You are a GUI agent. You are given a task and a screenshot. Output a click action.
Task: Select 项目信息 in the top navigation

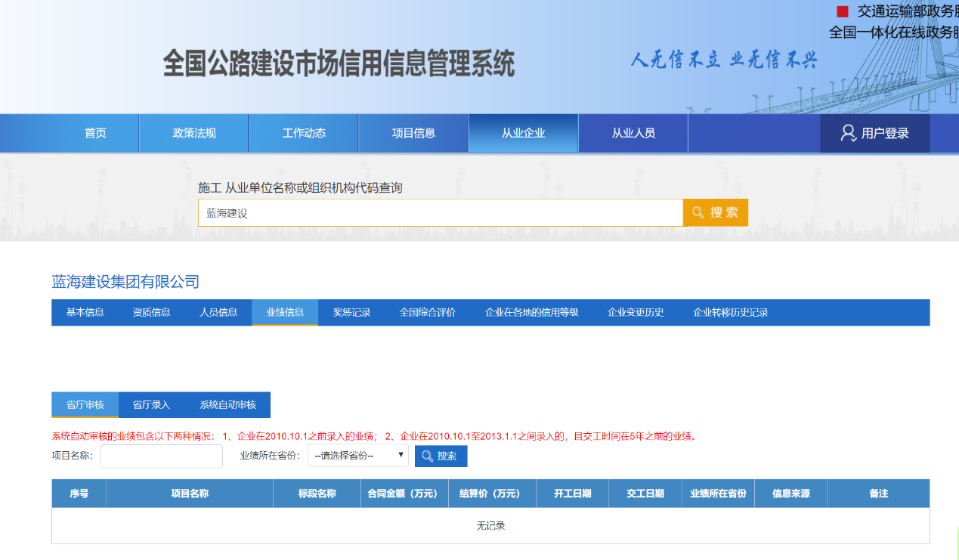click(x=413, y=133)
